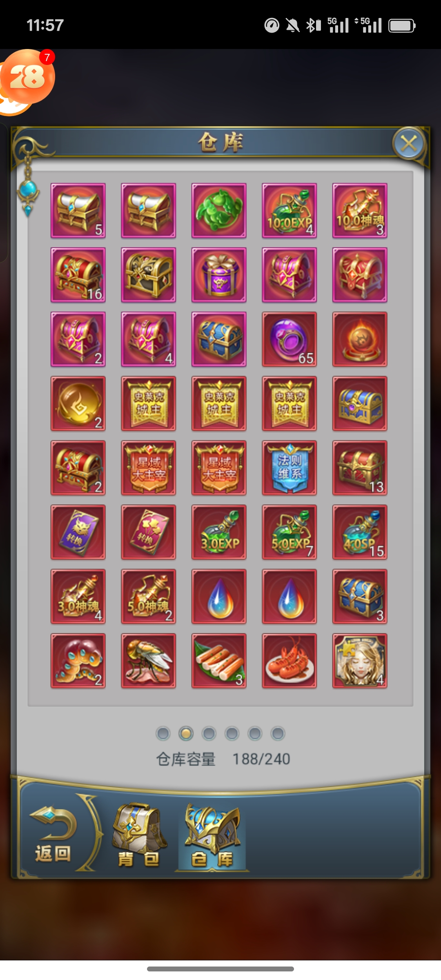Tap the golden orb item with count 2

(x=78, y=403)
